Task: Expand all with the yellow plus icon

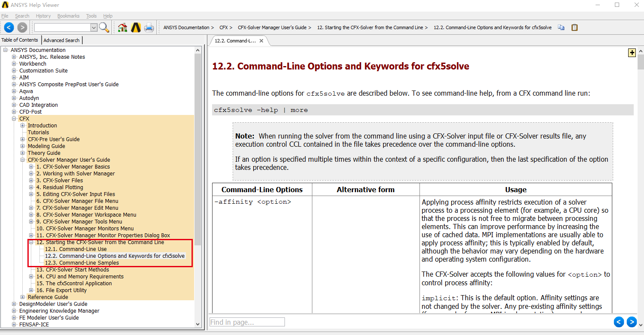Action: (x=632, y=53)
